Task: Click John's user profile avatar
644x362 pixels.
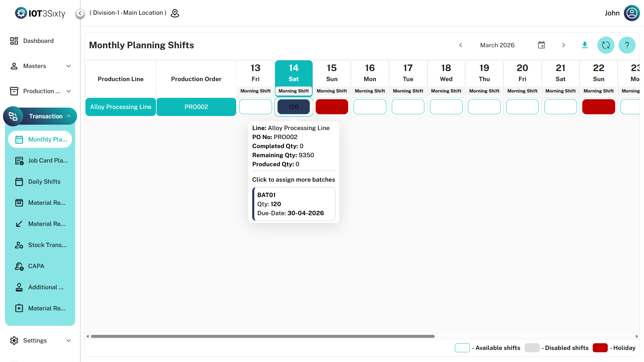Action: pos(632,13)
